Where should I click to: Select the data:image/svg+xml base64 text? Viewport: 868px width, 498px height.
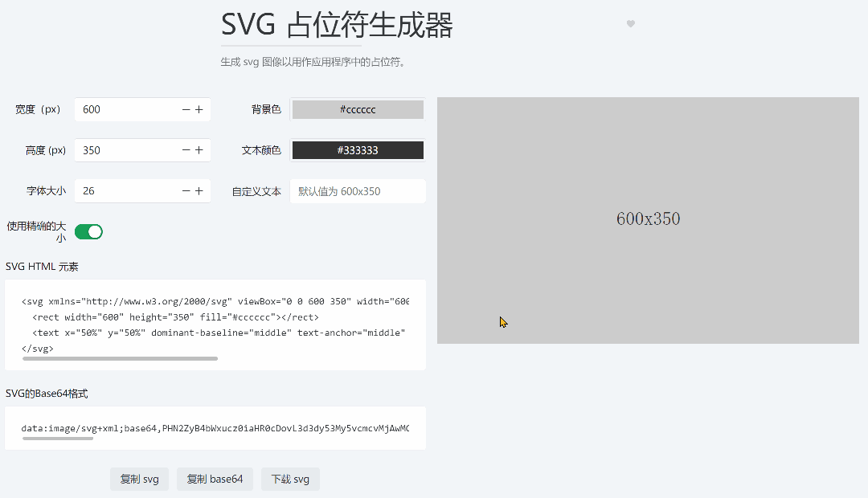pyautogui.click(x=213, y=428)
